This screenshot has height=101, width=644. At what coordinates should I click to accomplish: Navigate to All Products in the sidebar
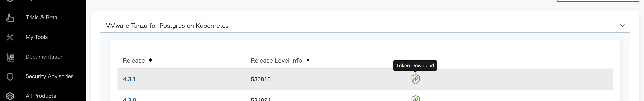tap(40, 96)
